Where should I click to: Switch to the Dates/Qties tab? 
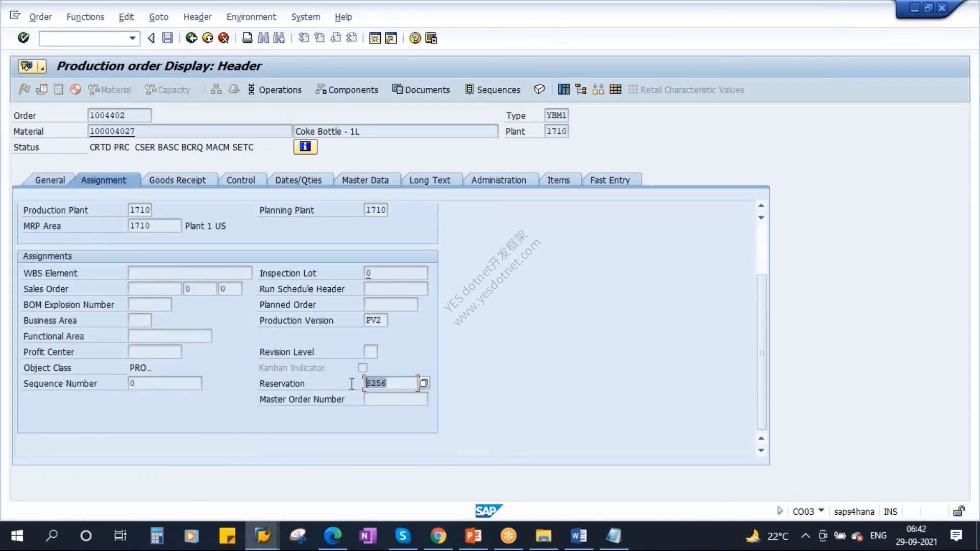[x=298, y=180]
